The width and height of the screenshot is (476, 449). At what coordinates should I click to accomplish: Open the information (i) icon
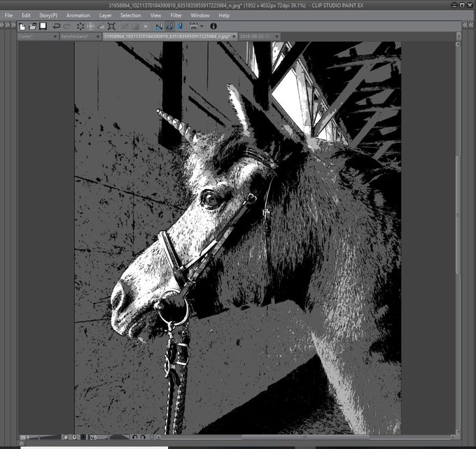click(213, 27)
